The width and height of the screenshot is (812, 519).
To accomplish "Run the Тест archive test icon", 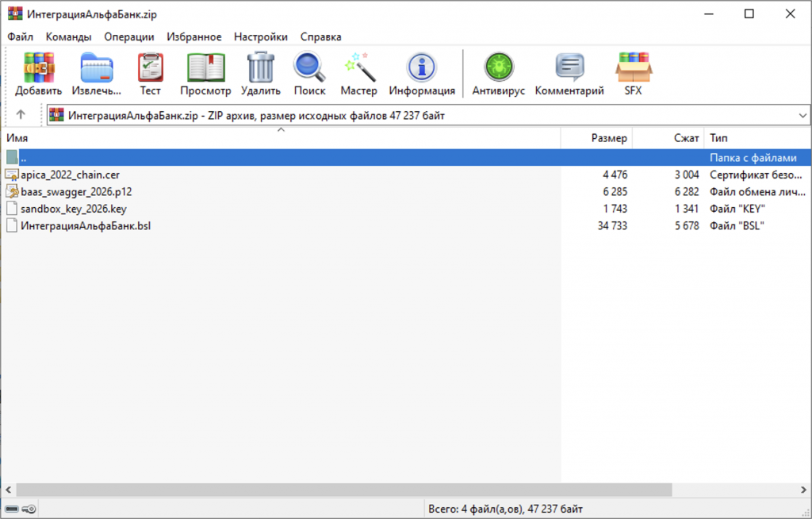I will pyautogui.click(x=150, y=67).
